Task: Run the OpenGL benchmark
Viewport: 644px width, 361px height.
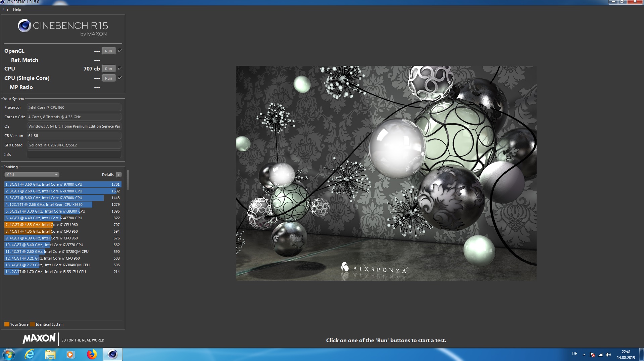Action: tap(108, 51)
